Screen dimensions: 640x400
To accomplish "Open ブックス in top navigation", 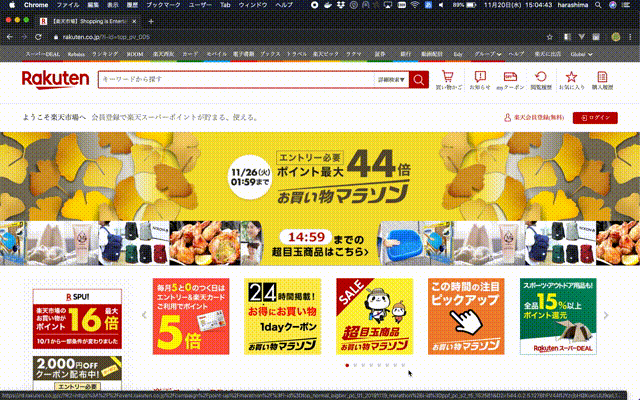I will click(270, 54).
